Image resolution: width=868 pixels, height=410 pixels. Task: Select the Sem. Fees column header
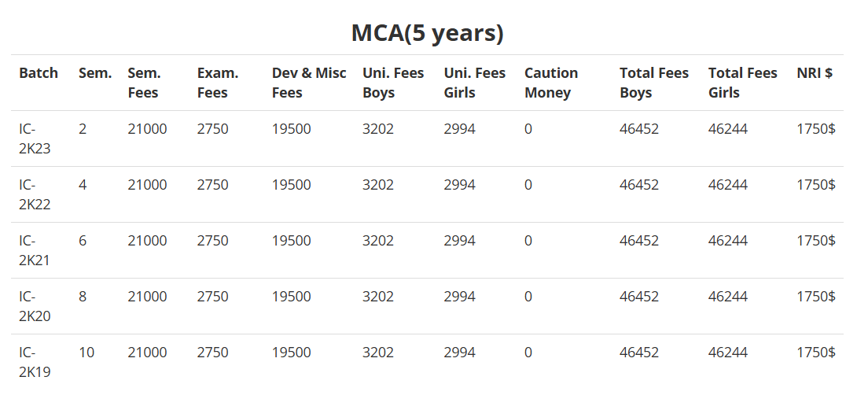point(144,83)
